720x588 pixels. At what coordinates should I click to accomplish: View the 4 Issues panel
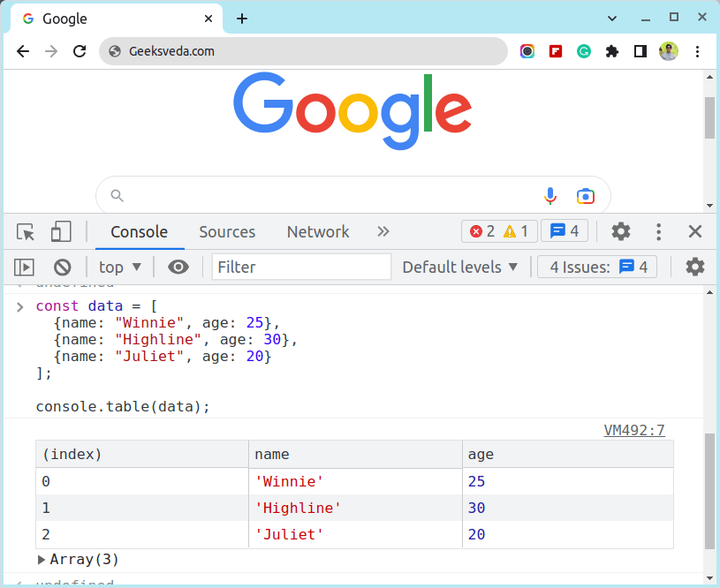pyautogui.click(x=596, y=267)
